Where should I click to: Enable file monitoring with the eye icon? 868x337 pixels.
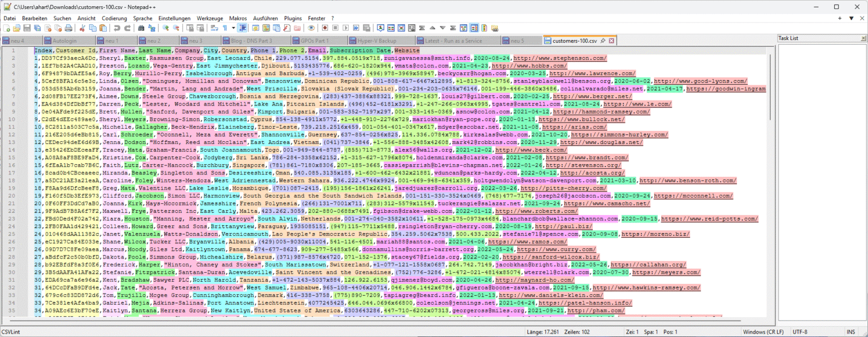[311, 28]
